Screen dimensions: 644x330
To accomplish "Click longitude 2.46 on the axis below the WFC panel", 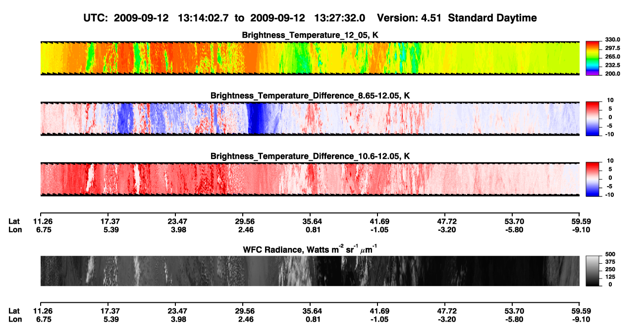I will pyautogui.click(x=245, y=319).
